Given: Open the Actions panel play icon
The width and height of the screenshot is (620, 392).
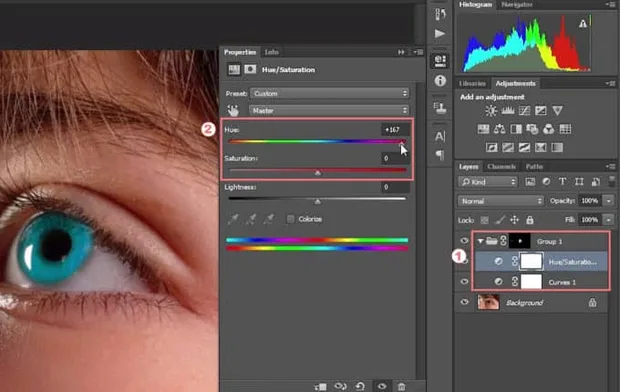Looking at the screenshot, I should tap(440, 34).
